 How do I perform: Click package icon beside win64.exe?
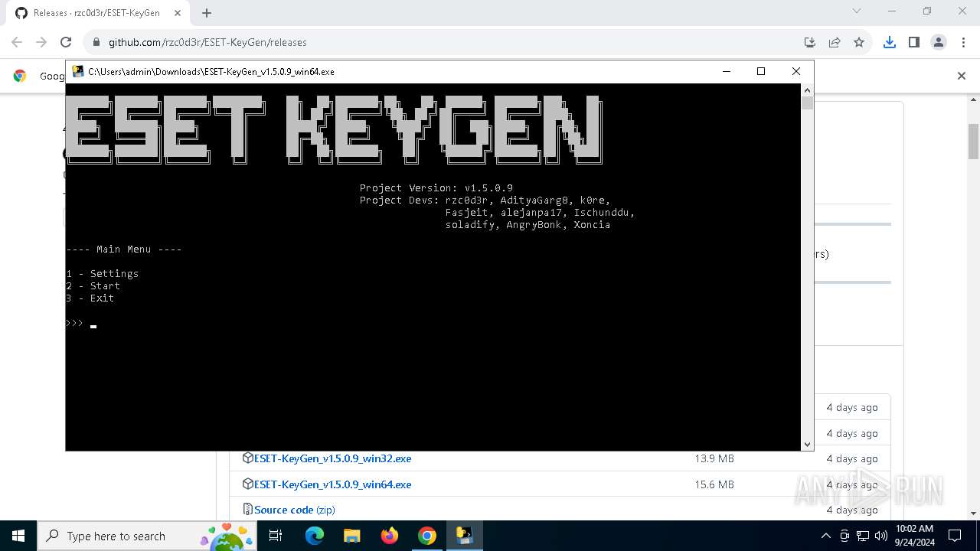pos(248,484)
